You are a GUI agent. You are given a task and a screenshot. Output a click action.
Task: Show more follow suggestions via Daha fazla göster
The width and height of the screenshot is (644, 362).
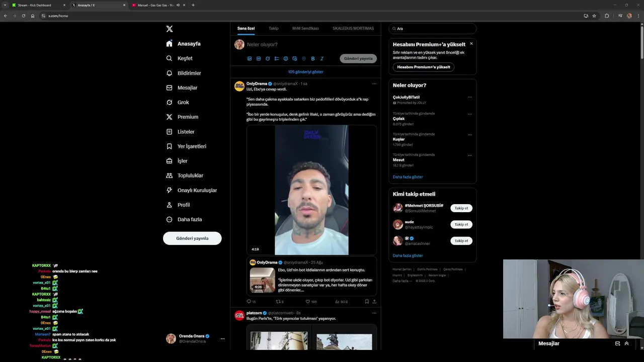pyautogui.click(x=408, y=255)
